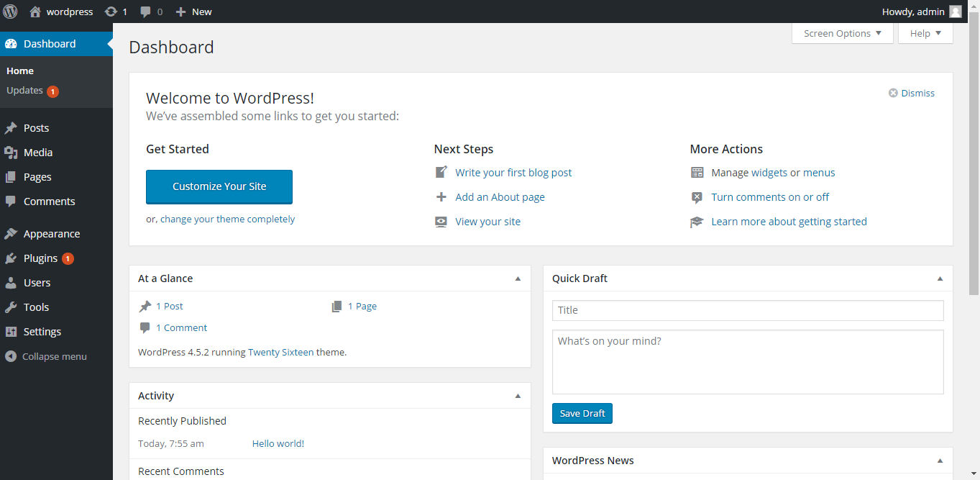Screen dimensions: 980x480
Task: Click the Customize Your Site button
Action: (219, 186)
